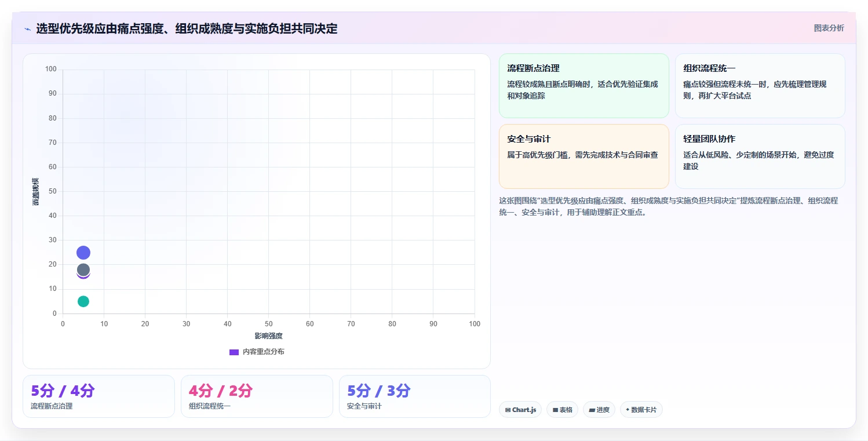Open the 流程断点治理 green card

click(584, 86)
